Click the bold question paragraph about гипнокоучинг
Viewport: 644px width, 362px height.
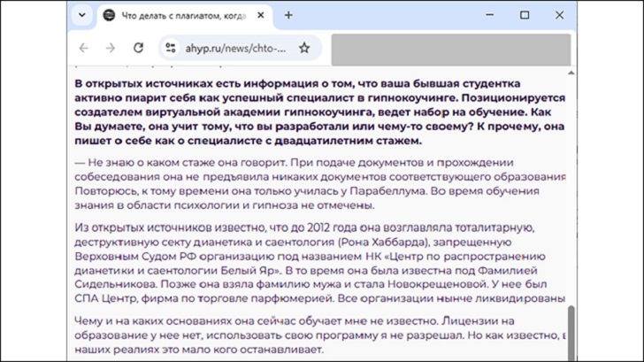point(318,112)
